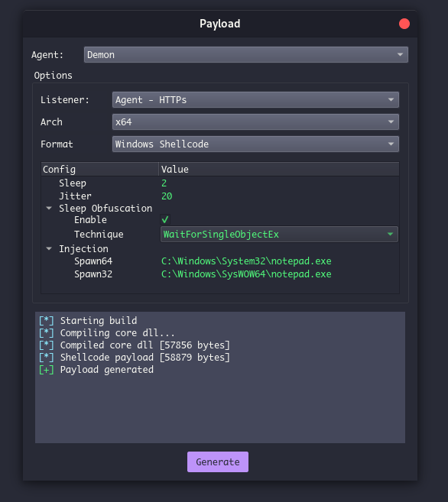Click the red close circle icon
This screenshot has width=448, height=502.
point(404,24)
